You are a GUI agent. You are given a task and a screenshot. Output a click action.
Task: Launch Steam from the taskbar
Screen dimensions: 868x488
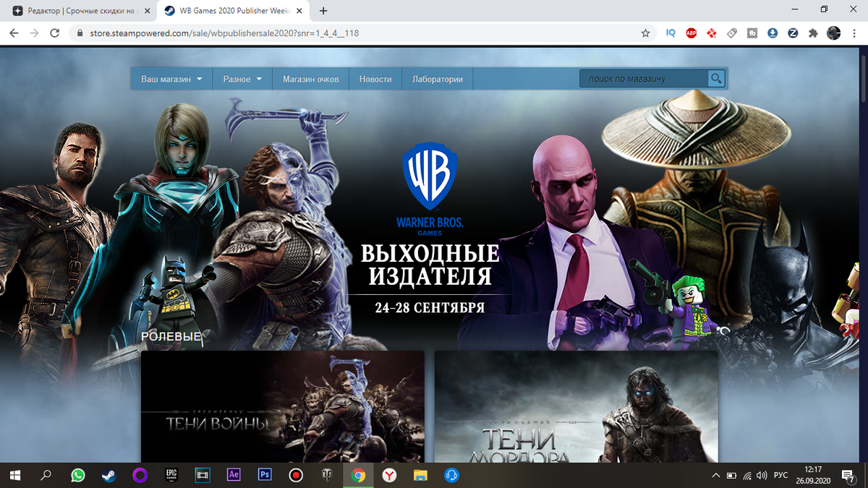(109, 475)
